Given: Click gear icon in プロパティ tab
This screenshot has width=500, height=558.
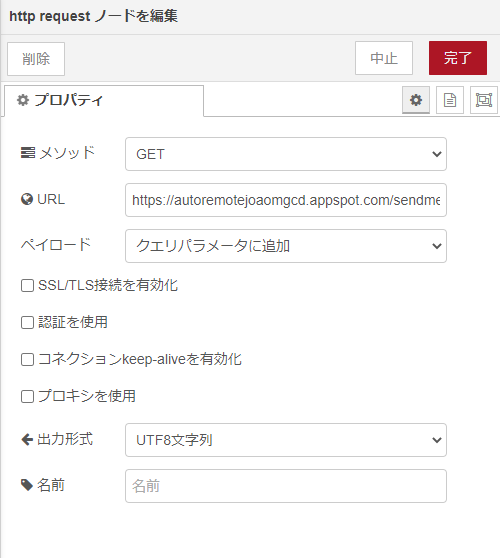Looking at the screenshot, I should [23, 100].
